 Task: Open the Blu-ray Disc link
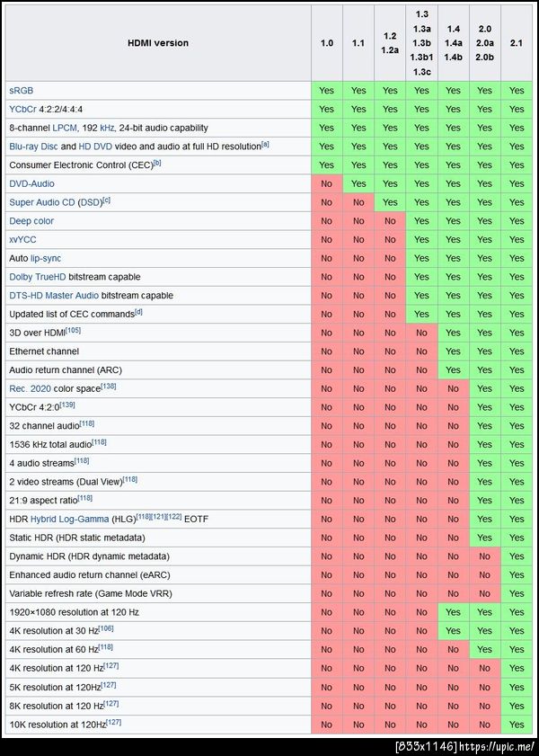pyautogui.click(x=34, y=147)
